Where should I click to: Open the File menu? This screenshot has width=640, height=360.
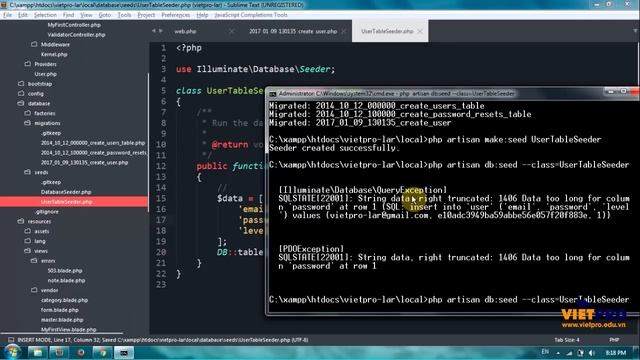tap(7, 15)
